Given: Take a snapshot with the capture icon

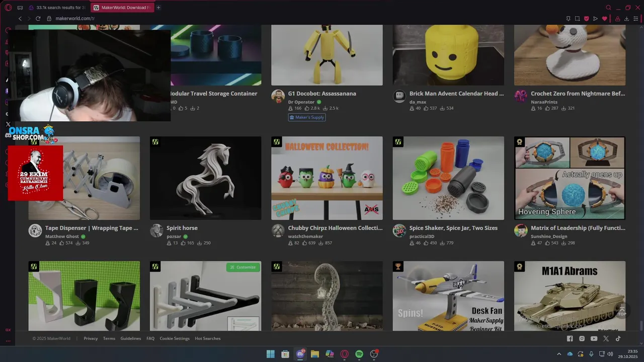Looking at the screenshot, I should (577, 19).
